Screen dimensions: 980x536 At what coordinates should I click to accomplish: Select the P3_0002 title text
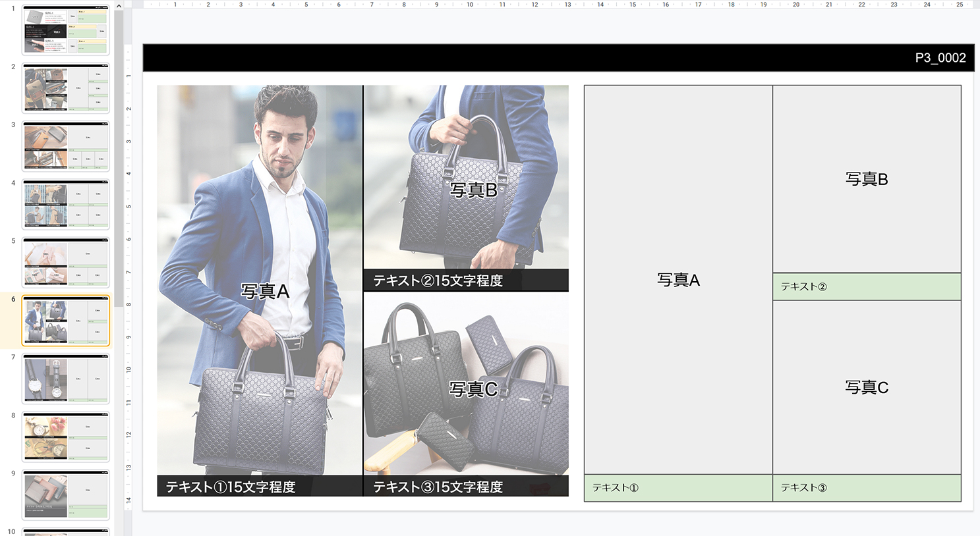940,58
